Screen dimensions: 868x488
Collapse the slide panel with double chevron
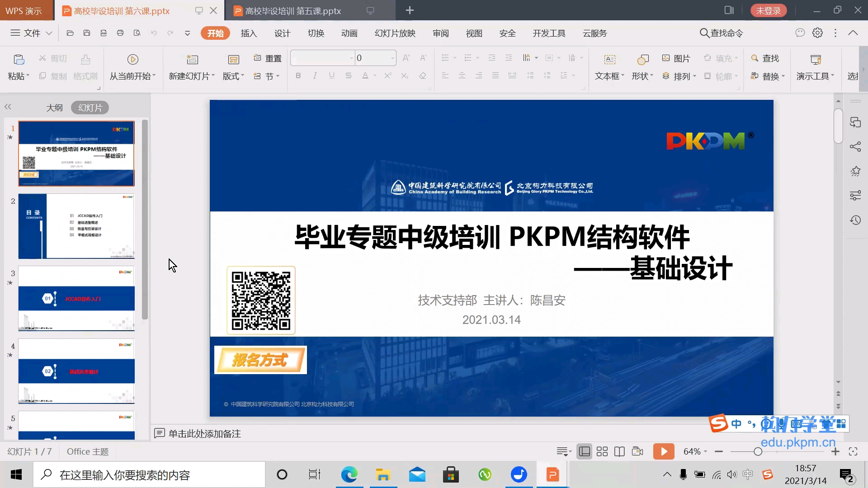point(8,107)
